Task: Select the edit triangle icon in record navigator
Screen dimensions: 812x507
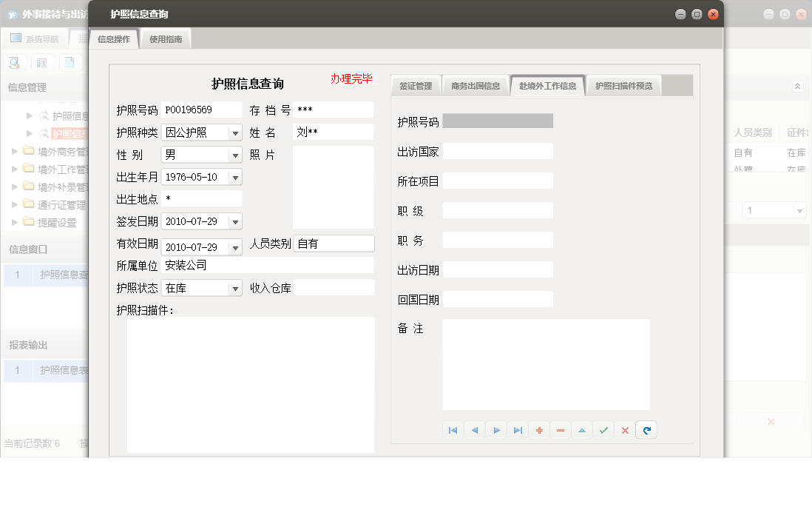Action: click(581, 429)
